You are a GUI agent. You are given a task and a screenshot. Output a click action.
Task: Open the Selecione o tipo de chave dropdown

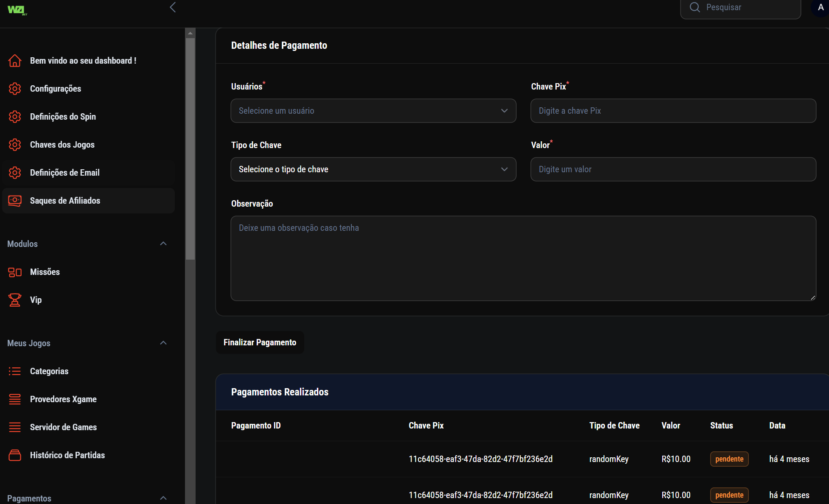(x=373, y=169)
